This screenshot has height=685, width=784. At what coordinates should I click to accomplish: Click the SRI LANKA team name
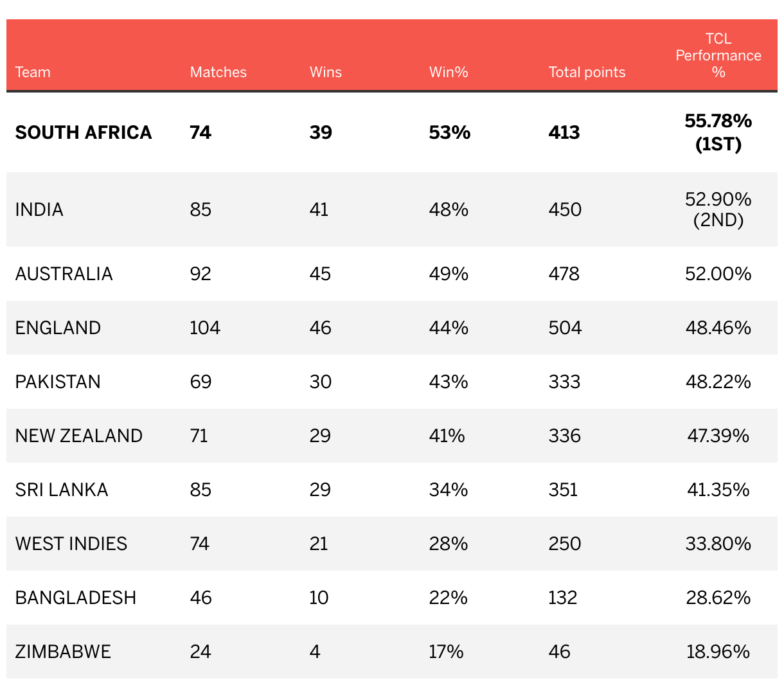[62, 490]
